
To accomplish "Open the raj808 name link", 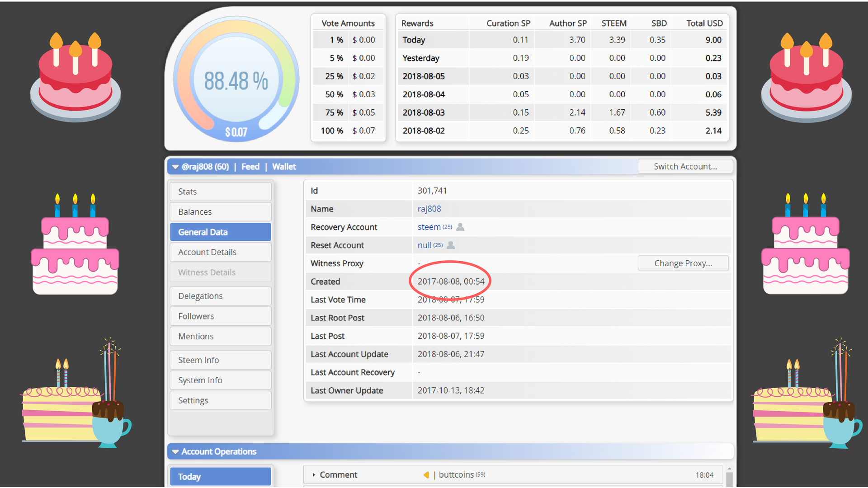I will pos(429,209).
